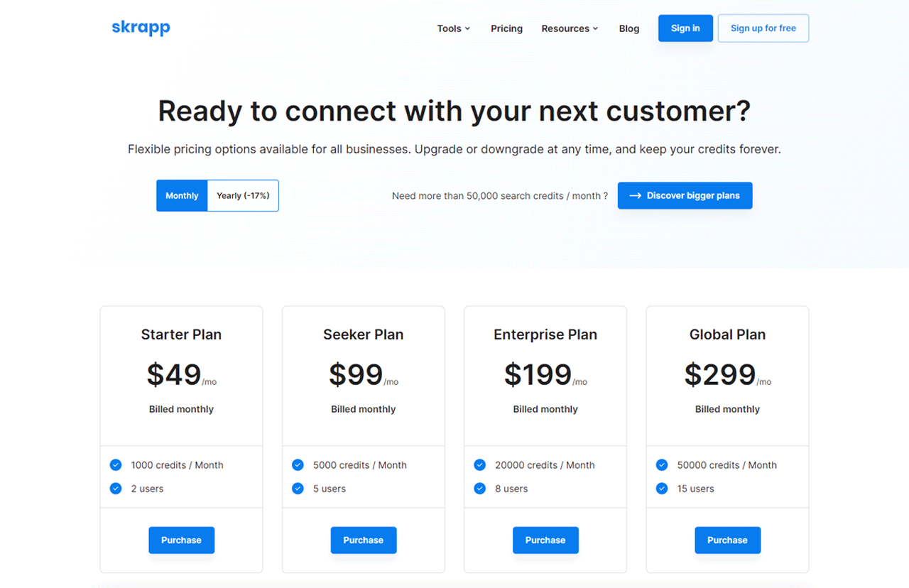Image resolution: width=909 pixels, height=588 pixels.
Task: Click checkmark beside 1000 credits in Starter Plan
Action: [116, 464]
